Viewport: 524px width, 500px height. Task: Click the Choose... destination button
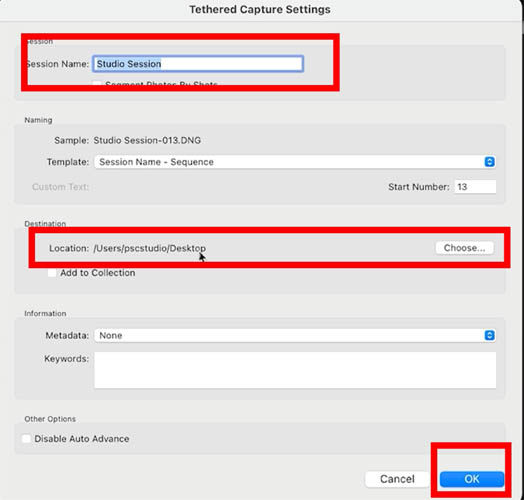pyautogui.click(x=464, y=248)
